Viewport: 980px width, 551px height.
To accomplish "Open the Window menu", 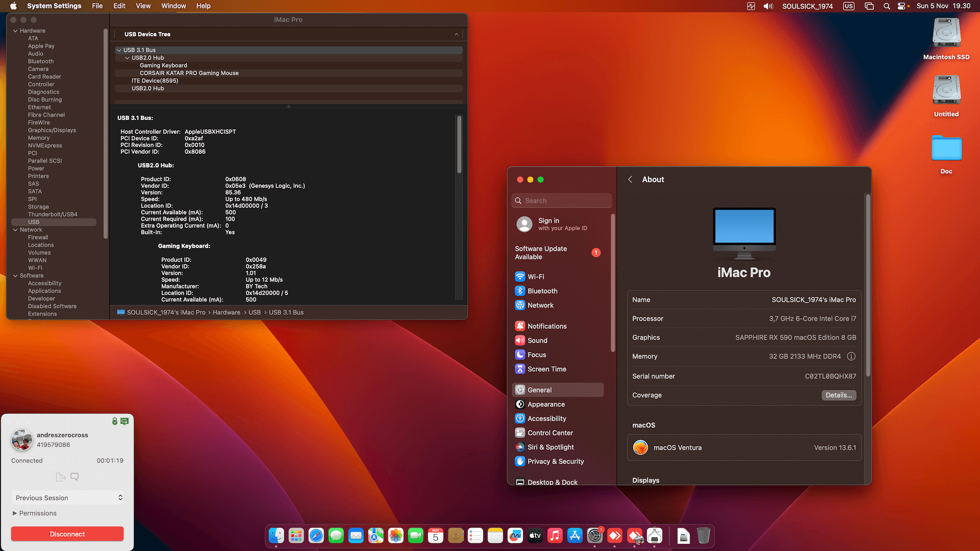I will (174, 6).
